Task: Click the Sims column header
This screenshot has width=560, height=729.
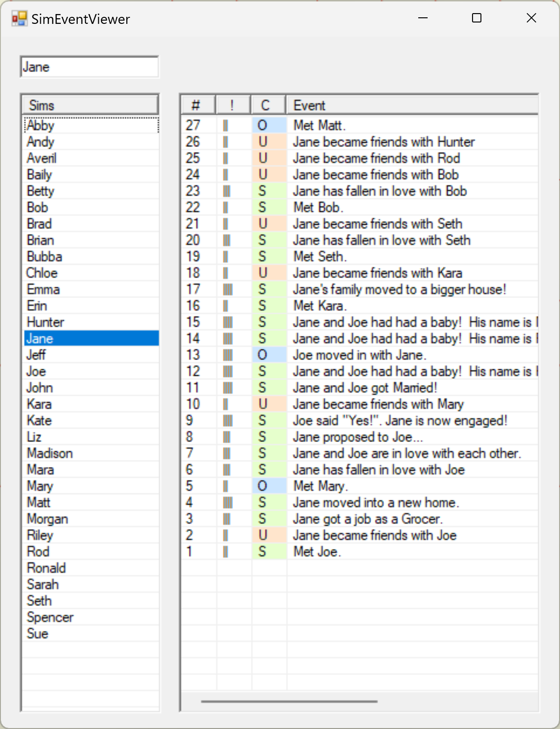Action: pos(91,105)
